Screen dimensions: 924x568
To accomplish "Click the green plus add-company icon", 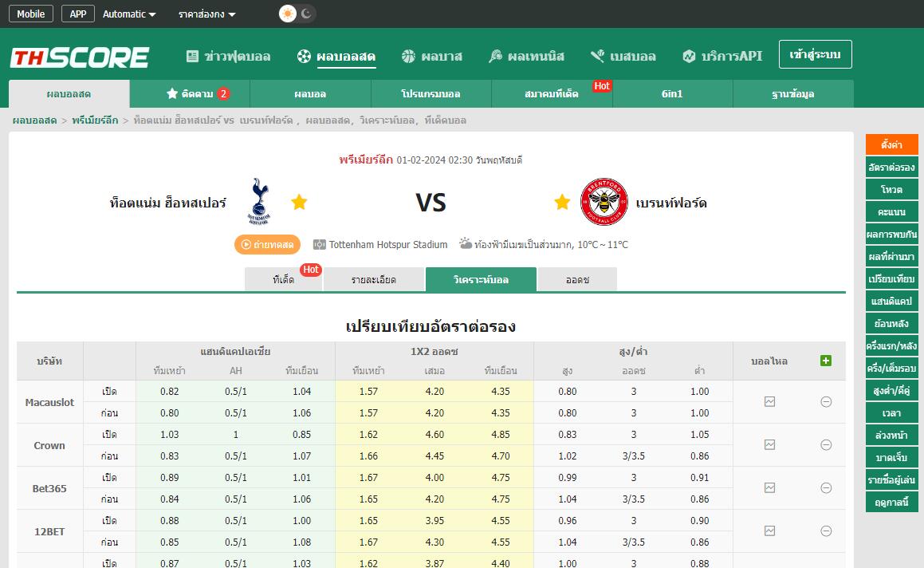I will tap(826, 361).
